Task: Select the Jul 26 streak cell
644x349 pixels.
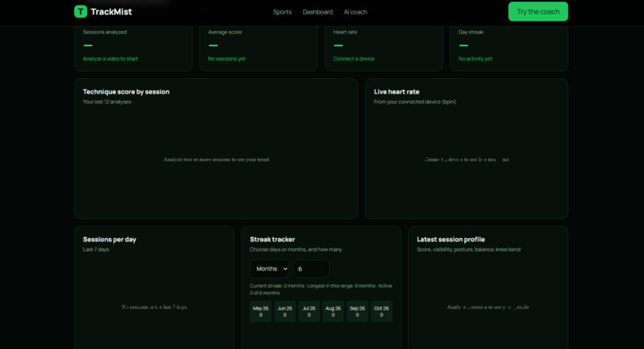Action: pos(309,311)
